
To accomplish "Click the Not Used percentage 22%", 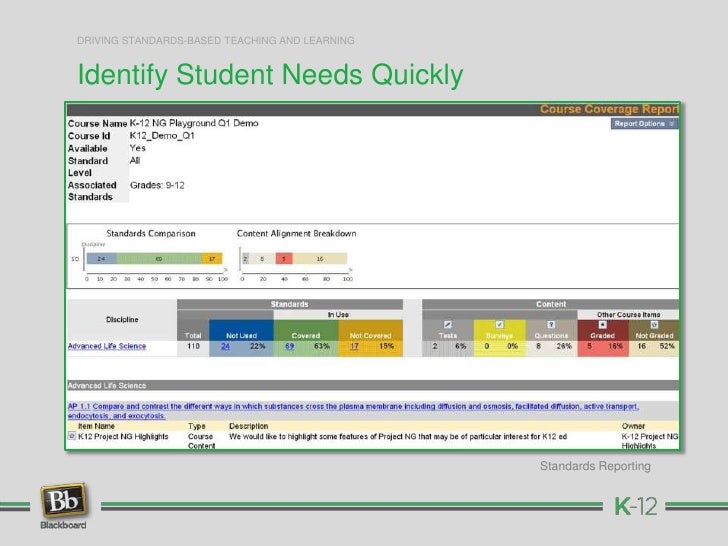I will click(258, 346).
